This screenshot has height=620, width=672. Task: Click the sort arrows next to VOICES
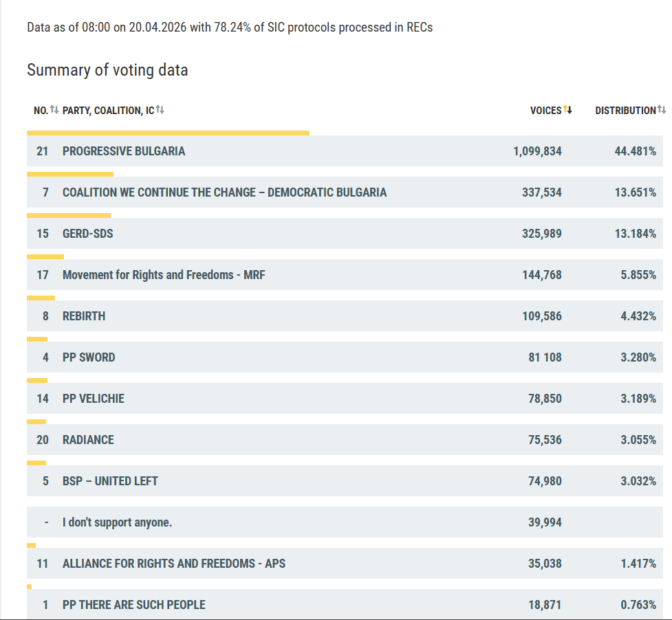tap(567, 110)
